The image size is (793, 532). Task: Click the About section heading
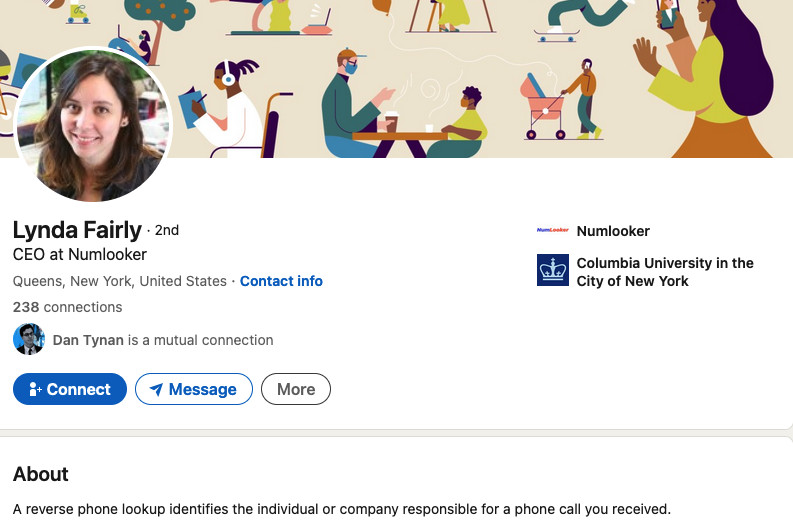[40, 474]
